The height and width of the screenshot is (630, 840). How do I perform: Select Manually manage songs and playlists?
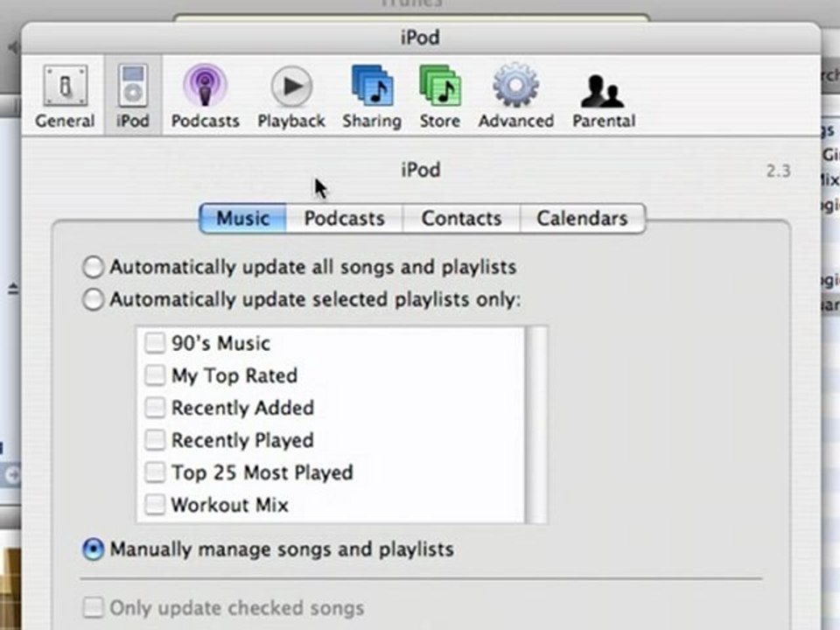click(x=93, y=549)
